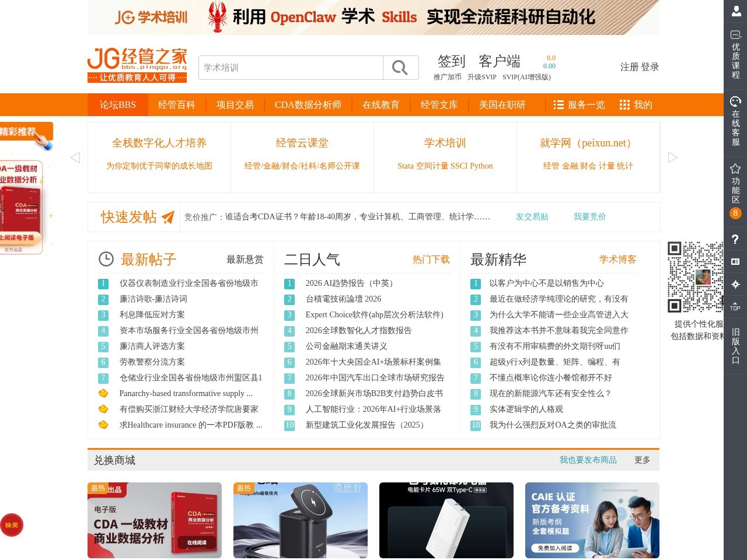The image size is (747, 560).
Task: Open 项目交易 nav item
Action: click(x=235, y=105)
